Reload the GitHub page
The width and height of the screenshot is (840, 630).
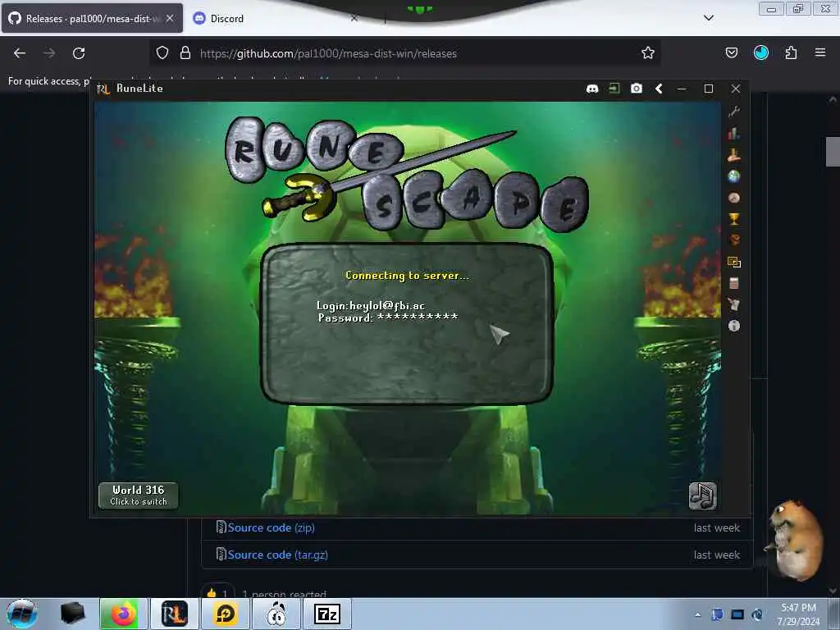(79, 53)
